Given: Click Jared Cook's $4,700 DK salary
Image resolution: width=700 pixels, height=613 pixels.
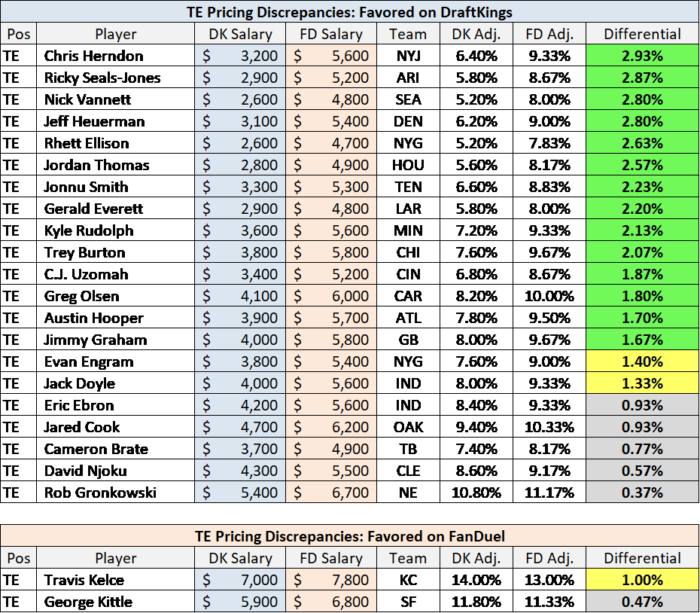Looking at the screenshot, I should pos(240,428).
